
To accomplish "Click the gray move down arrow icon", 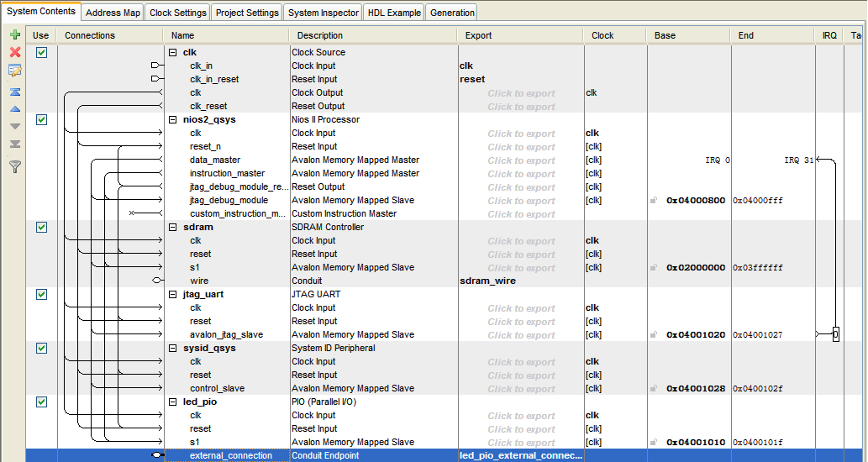I will 15,127.
